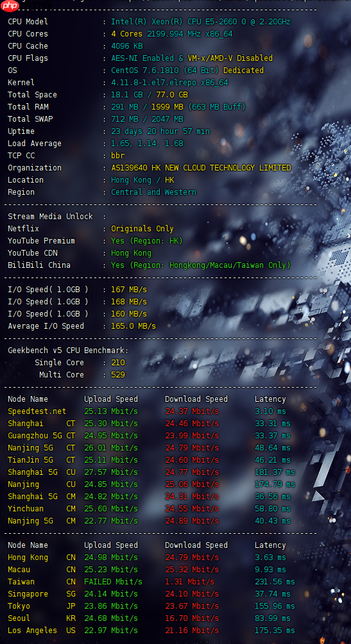Screen dimensions: 351x644
Task: Click the TCP CC bbr value
Action: [117, 156]
